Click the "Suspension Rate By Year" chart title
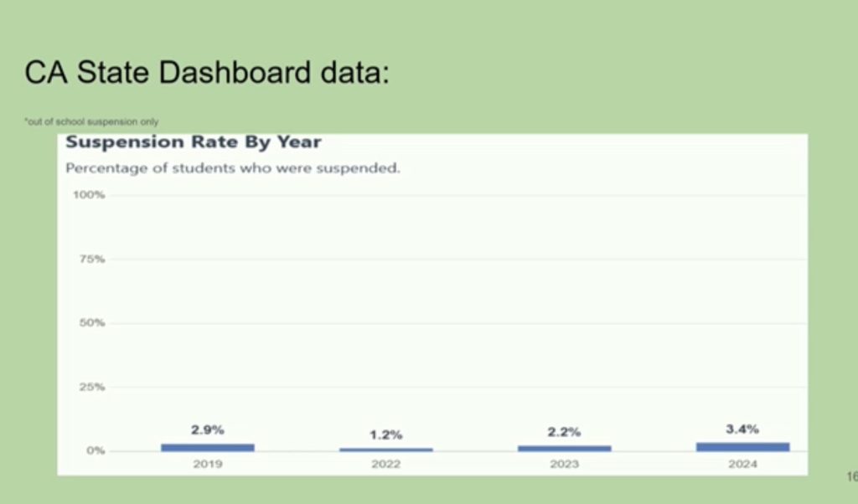858x504 pixels. click(x=194, y=142)
